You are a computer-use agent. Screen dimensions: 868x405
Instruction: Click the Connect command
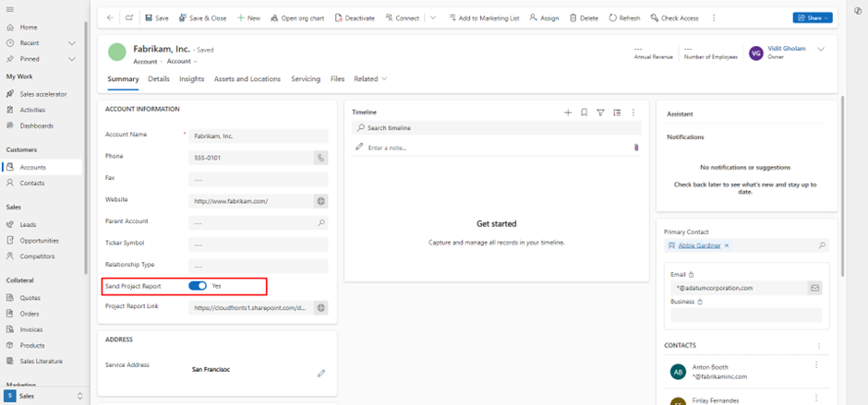click(x=403, y=18)
